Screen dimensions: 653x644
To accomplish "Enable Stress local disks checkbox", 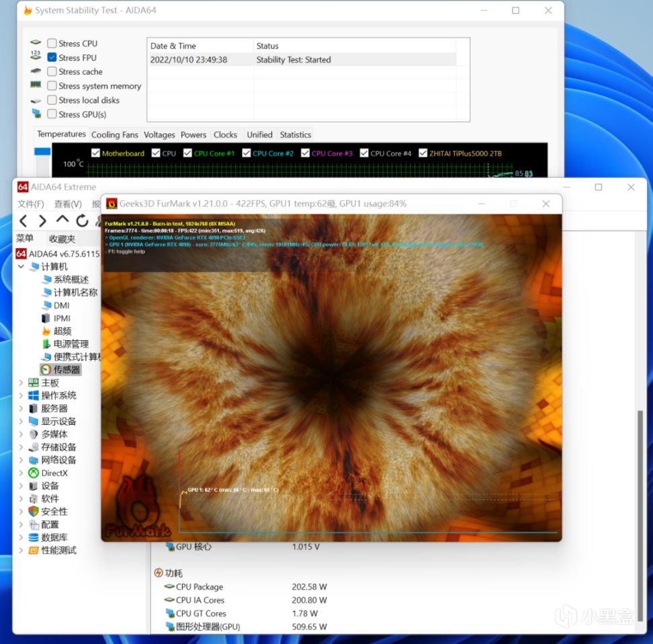I will tap(52, 100).
